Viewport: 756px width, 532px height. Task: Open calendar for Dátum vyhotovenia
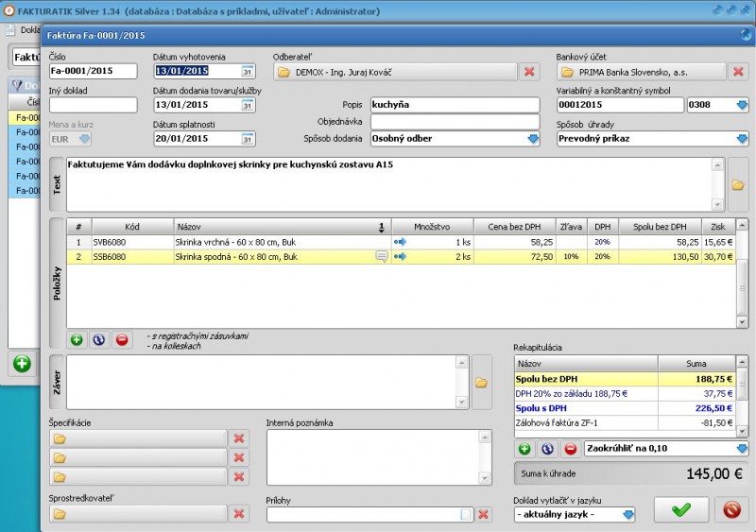[x=248, y=72]
